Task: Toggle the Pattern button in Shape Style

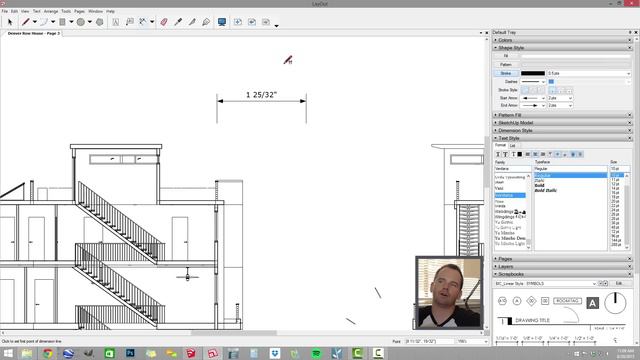Action: point(506,64)
